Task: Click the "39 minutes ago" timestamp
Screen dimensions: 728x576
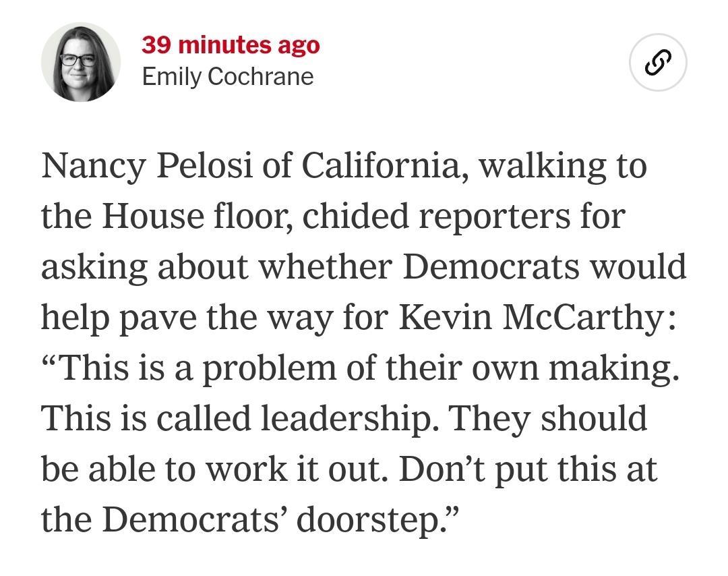Action: (x=231, y=45)
